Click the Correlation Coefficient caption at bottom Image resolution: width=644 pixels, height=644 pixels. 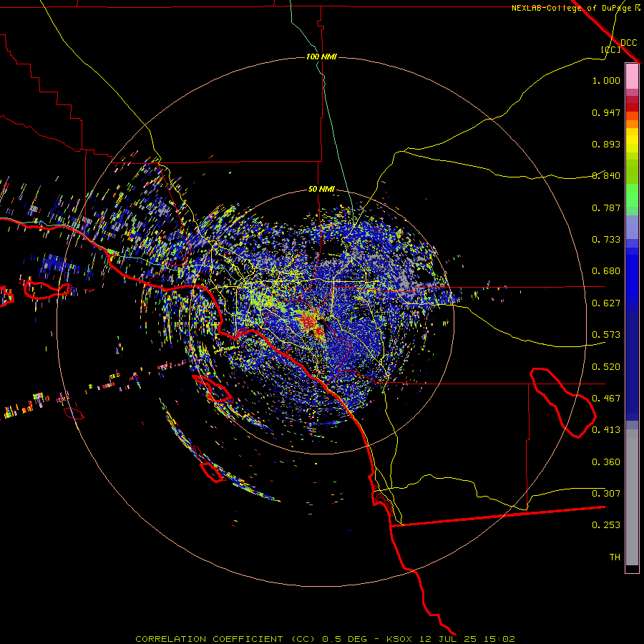click(x=325, y=639)
